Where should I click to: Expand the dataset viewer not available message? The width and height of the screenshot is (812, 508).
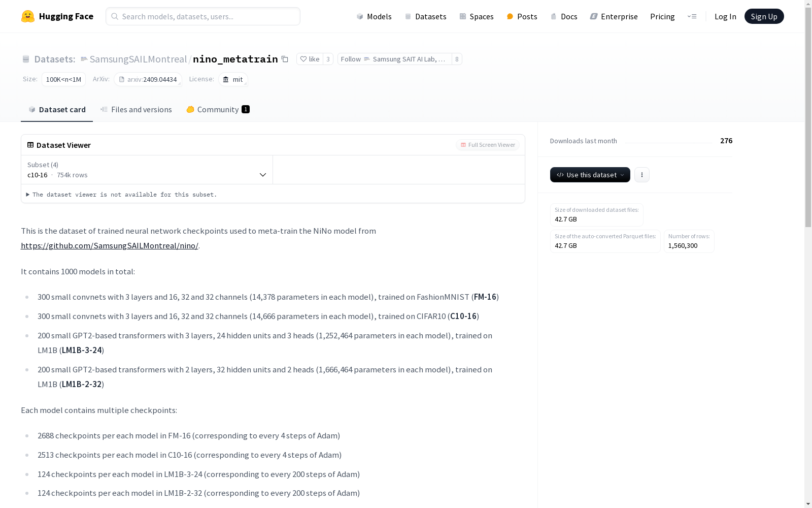point(122,195)
